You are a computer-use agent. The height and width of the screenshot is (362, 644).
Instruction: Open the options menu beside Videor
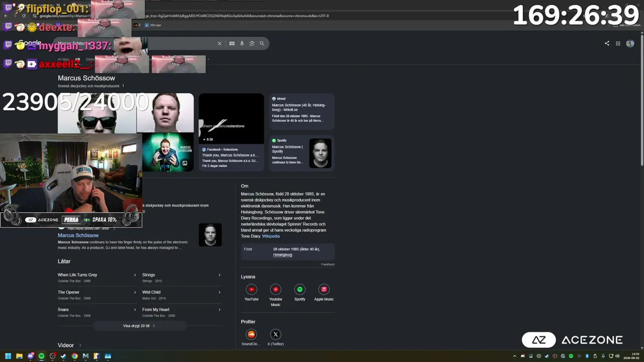click(x=80, y=345)
